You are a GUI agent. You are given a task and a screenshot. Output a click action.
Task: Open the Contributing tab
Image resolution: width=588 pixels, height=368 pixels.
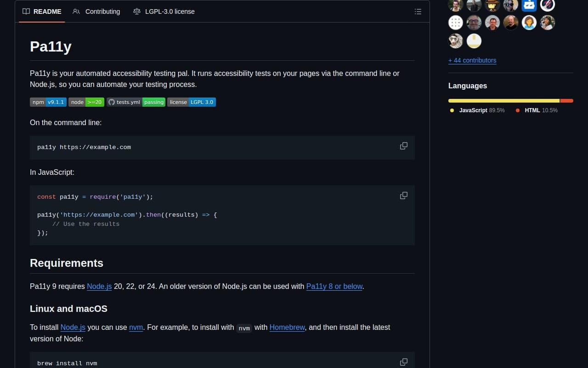102,11
